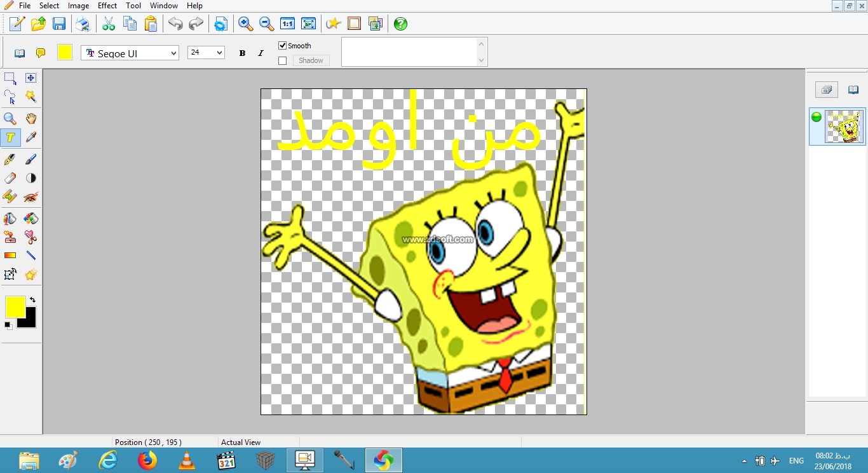
Task: Click the book panel button on the right
Action: (853, 90)
